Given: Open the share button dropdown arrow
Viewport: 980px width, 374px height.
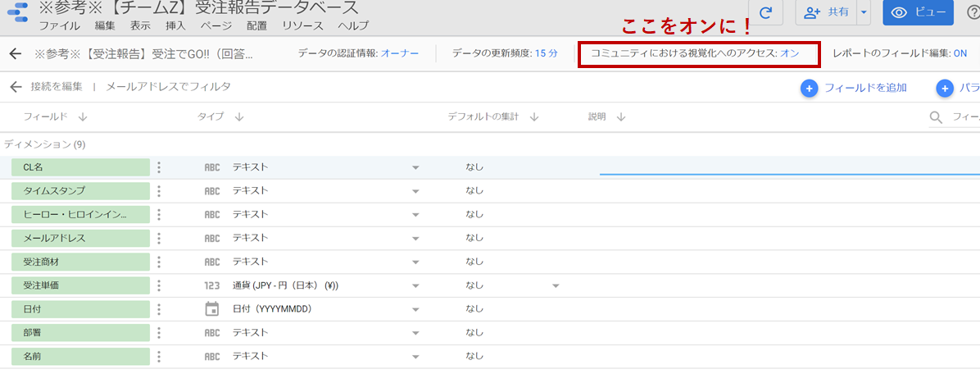Looking at the screenshot, I should point(864,12).
